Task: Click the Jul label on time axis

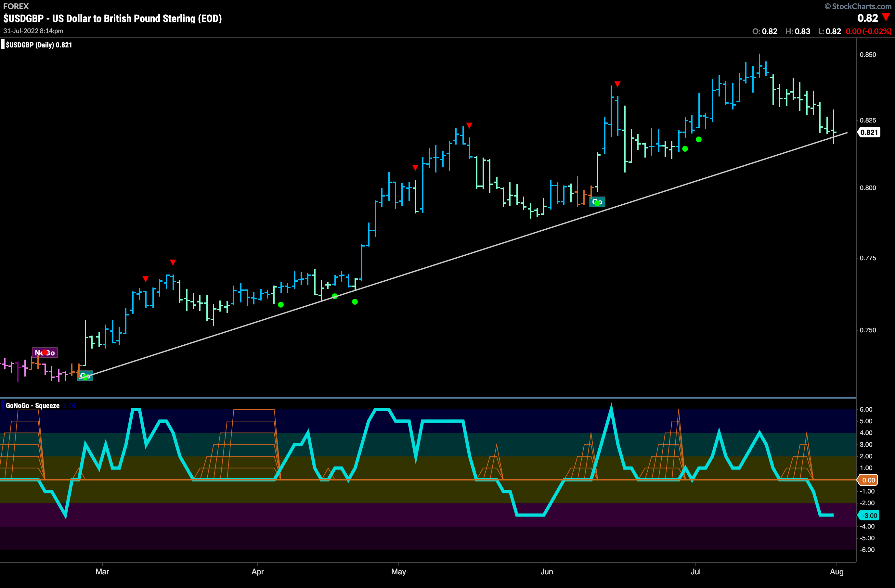Action: pyautogui.click(x=696, y=571)
